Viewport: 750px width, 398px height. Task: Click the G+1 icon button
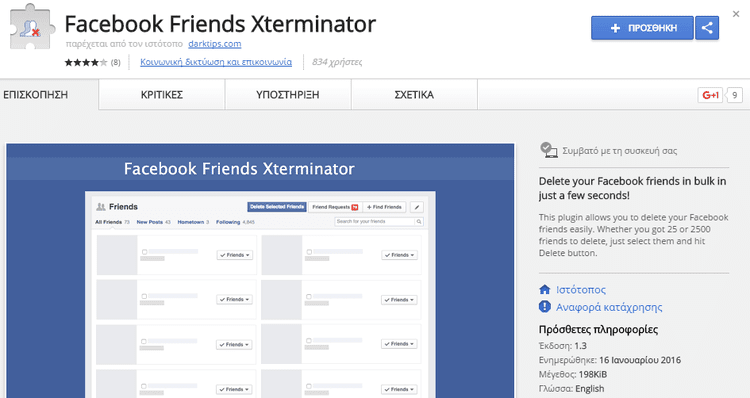(710, 95)
